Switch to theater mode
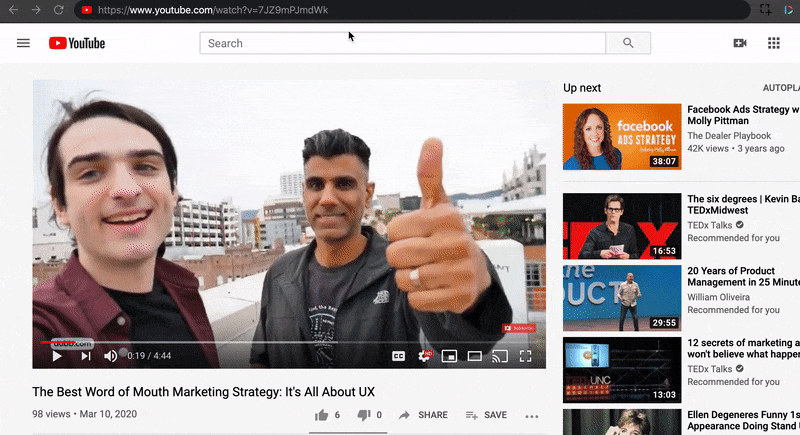 [x=474, y=356]
